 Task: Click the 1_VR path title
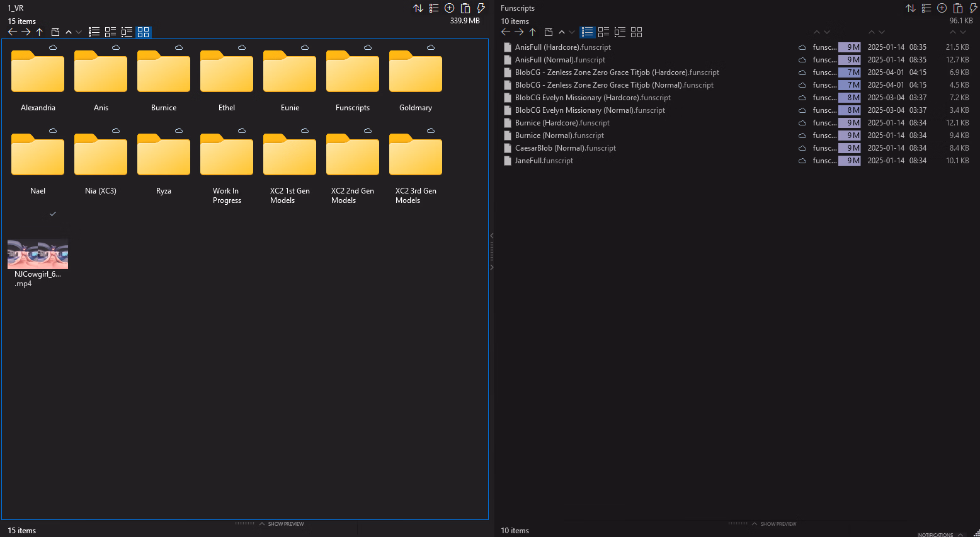click(16, 8)
